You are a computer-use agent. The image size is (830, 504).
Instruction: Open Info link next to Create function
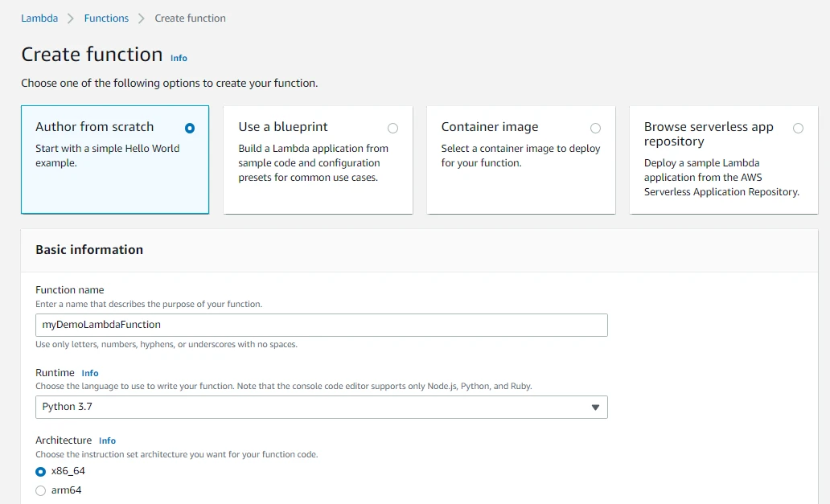pyautogui.click(x=179, y=58)
